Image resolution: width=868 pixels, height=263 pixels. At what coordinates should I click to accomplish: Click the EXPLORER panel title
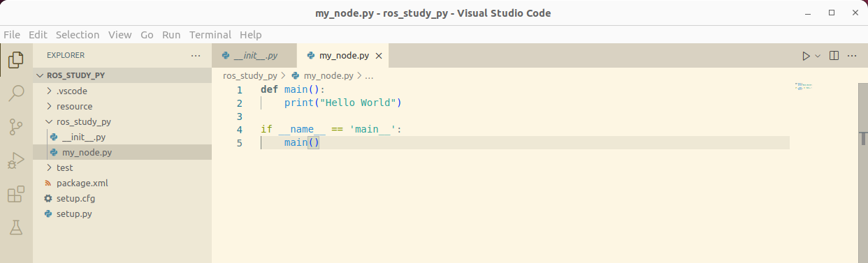point(66,55)
